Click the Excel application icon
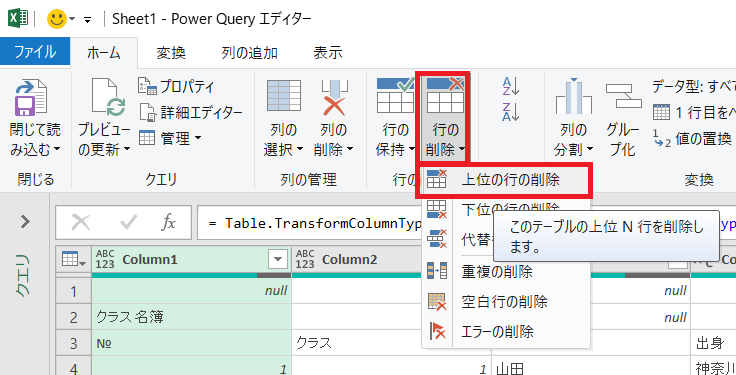Image resolution: width=736 pixels, height=375 pixels. [18, 19]
